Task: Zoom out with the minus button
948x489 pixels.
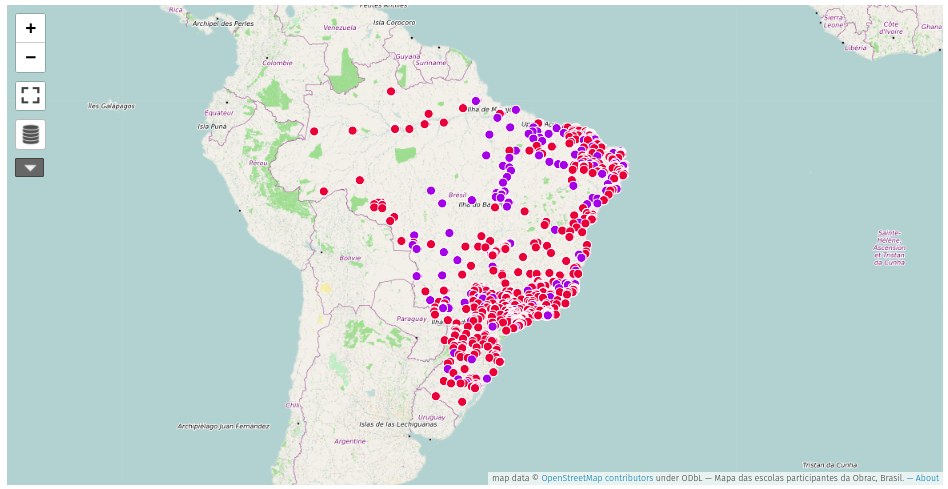Action: [30, 58]
